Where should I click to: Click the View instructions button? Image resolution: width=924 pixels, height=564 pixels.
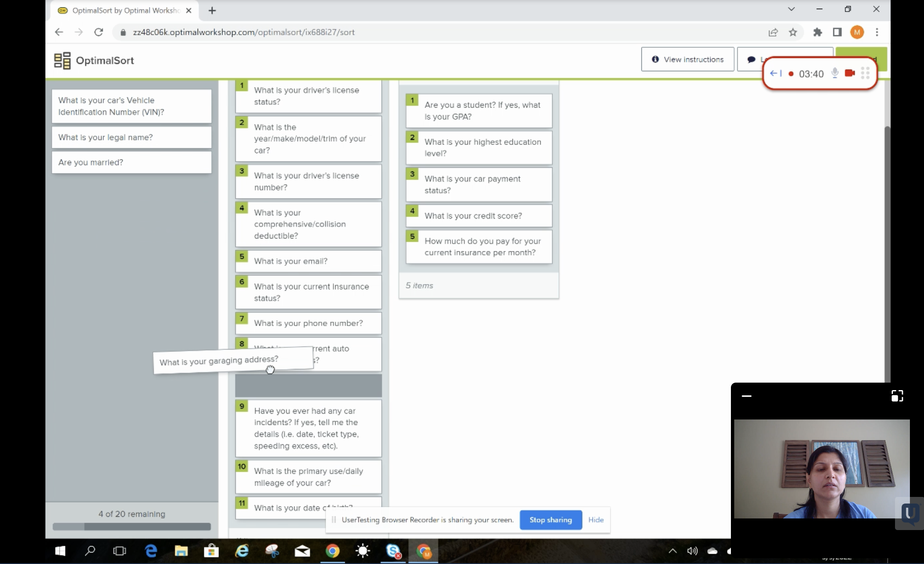[687, 59]
